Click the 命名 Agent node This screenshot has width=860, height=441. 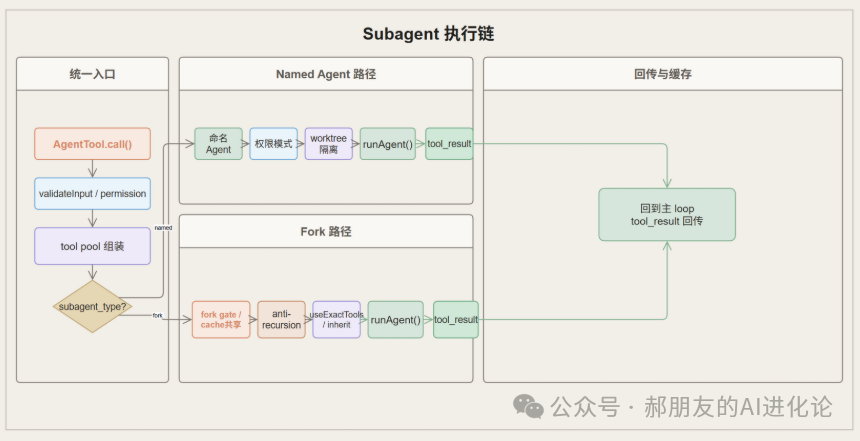tap(218, 144)
